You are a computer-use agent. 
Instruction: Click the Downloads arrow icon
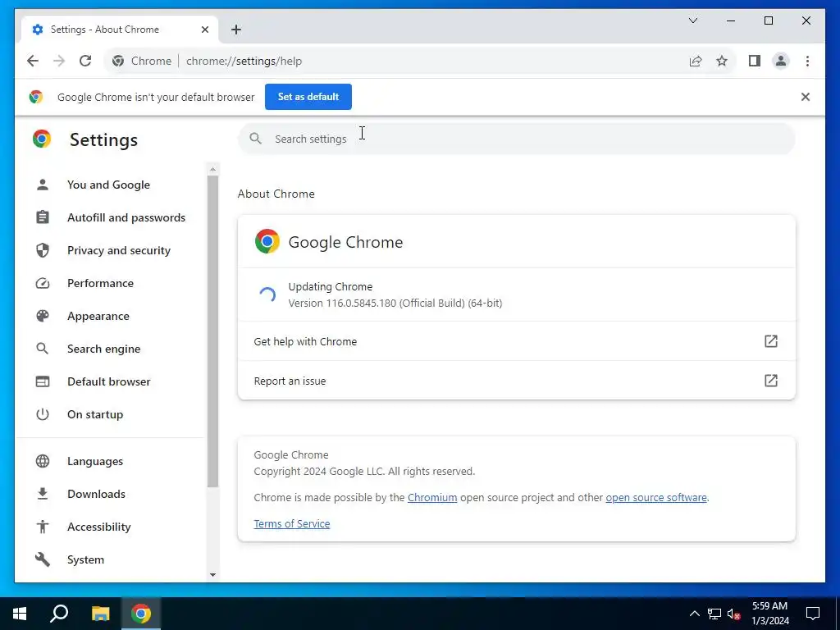pos(43,494)
